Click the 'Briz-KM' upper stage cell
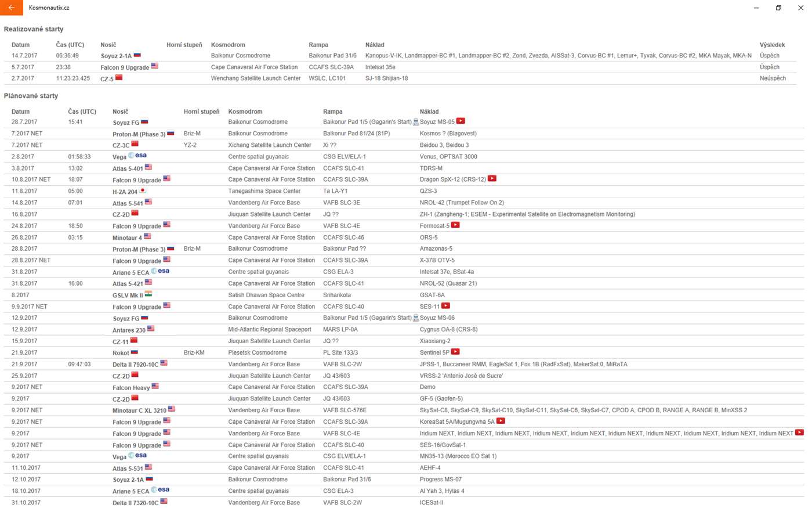812x508 pixels. click(x=194, y=352)
